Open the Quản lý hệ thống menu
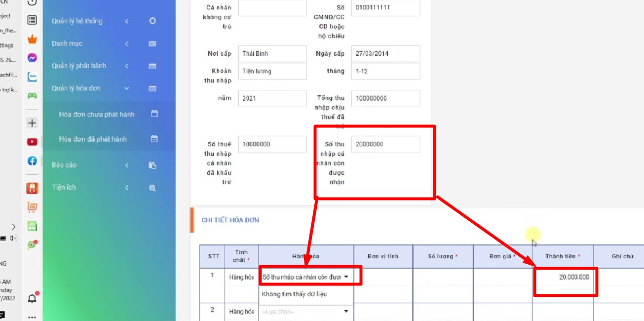The image size is (644, 321). pos(77,21)
